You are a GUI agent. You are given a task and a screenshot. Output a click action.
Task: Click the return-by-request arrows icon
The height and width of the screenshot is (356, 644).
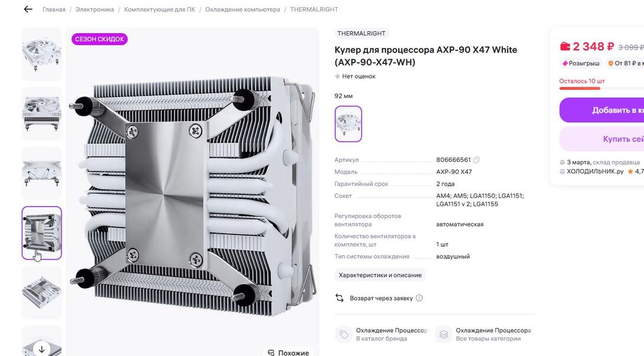(340, 298)
